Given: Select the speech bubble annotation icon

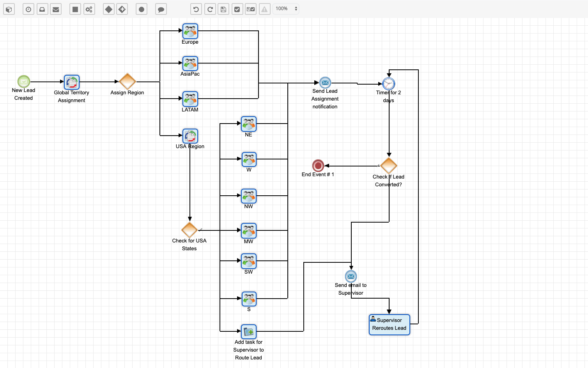Looking at the screenshot, I should [x=161, y=9].
